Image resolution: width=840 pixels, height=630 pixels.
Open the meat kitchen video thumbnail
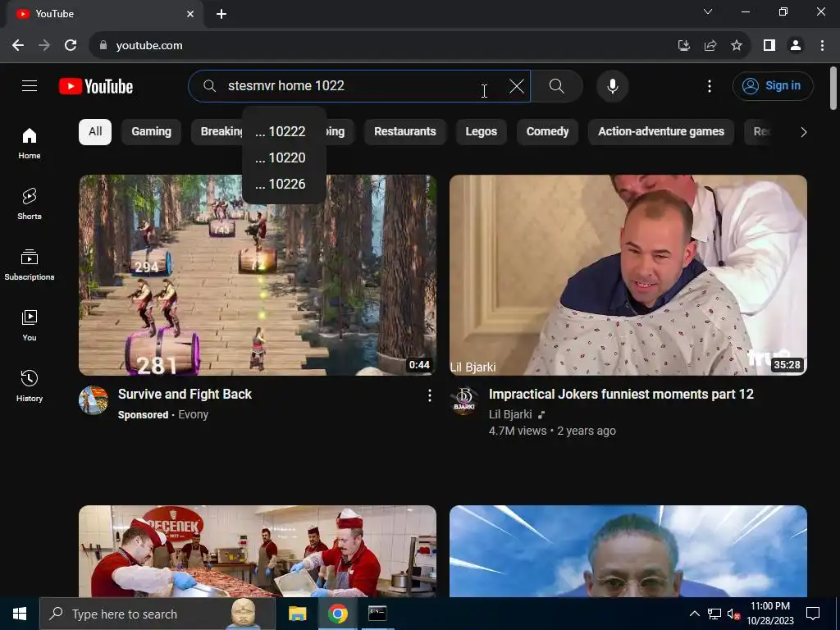[257, 550]
